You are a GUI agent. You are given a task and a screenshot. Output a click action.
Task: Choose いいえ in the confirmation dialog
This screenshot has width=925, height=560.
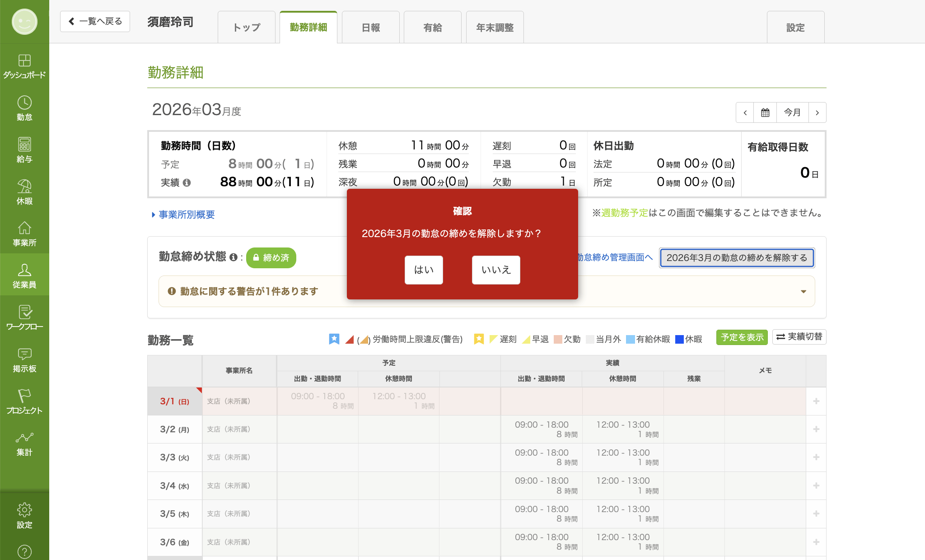pyautogui.click(x=496, y=270)
